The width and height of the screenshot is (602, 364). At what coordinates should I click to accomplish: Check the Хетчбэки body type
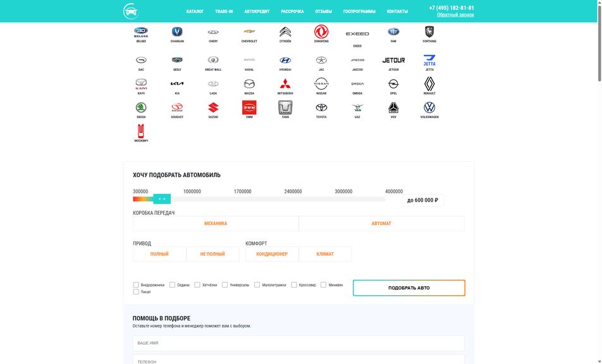coord(197,284)
